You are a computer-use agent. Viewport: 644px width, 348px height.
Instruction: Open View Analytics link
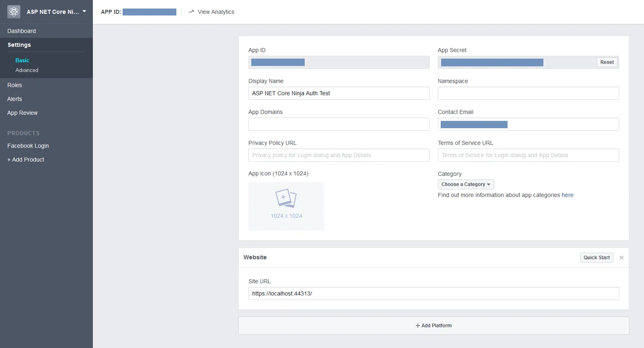216,12
